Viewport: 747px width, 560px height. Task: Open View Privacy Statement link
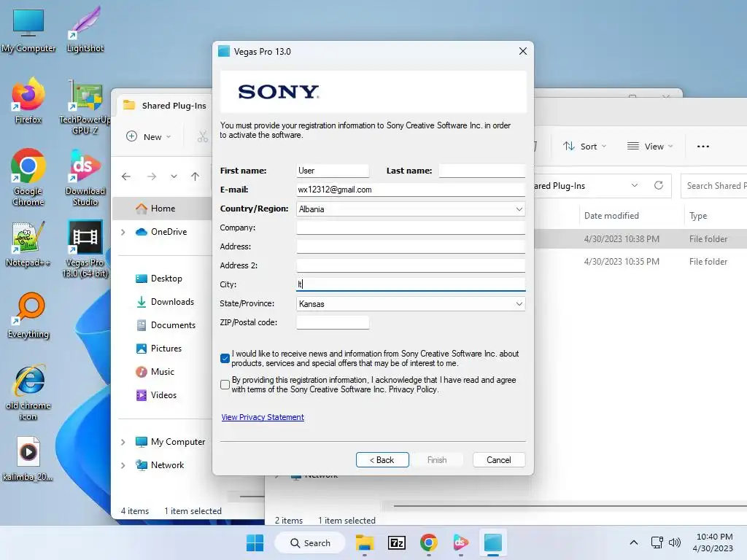(x=263, y=417)
